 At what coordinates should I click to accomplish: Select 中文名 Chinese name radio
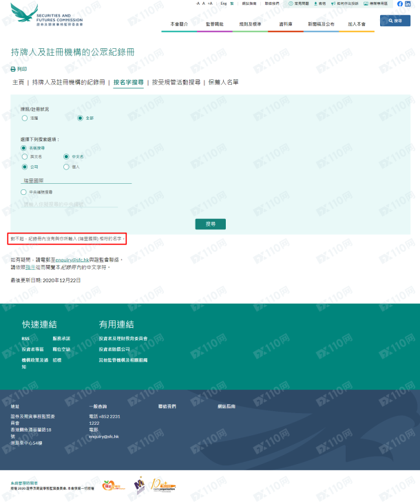(x=66, y=156)
